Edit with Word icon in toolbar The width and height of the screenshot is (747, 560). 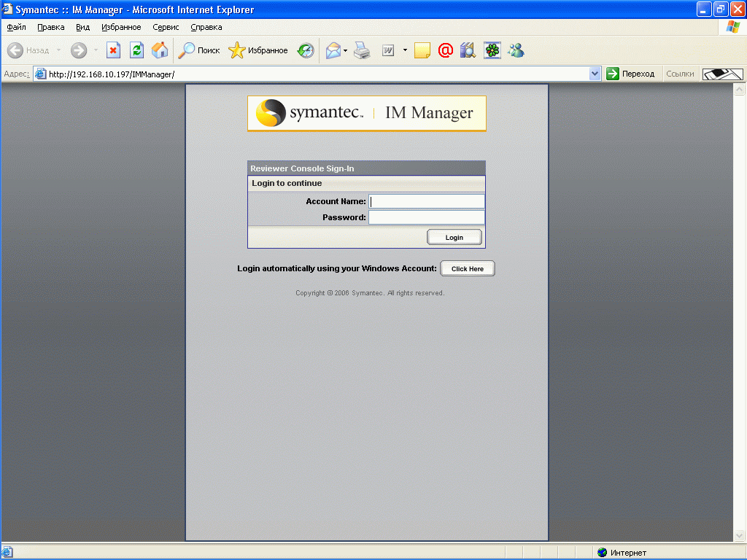pos(388,50)
